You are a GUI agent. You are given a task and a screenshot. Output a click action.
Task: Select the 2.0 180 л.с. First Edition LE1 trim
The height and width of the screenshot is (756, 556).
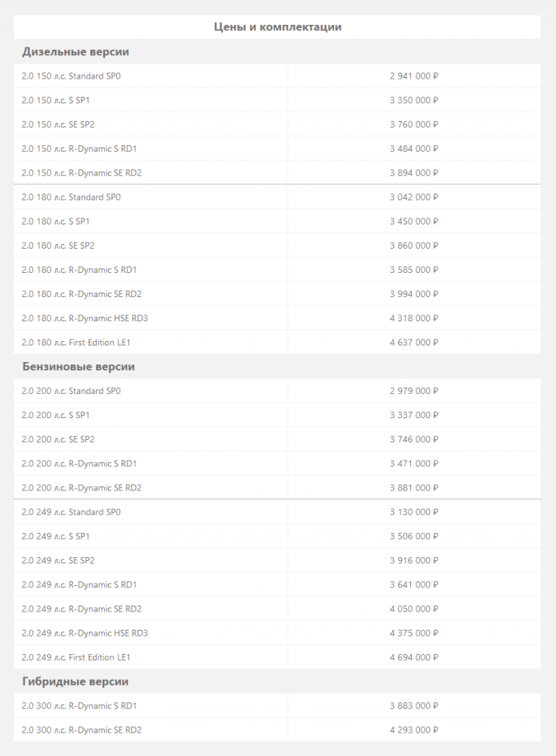click(77, 342)
